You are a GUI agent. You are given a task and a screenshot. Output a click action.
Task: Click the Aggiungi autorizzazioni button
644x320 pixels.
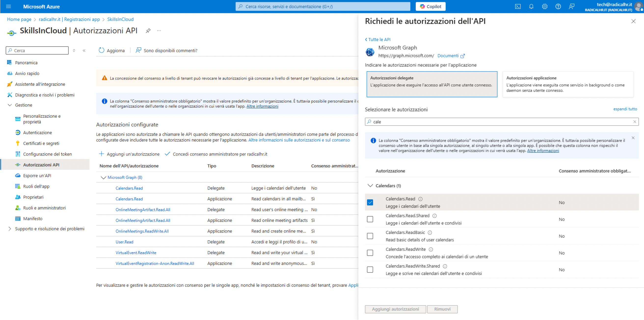395,309
